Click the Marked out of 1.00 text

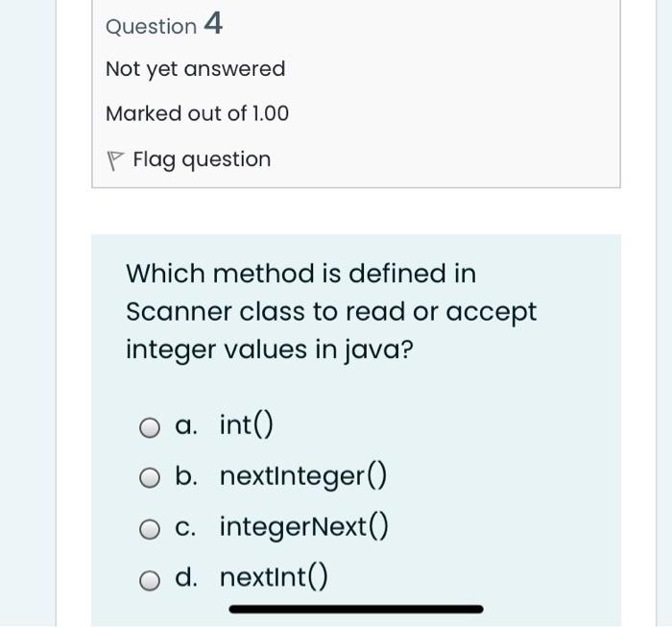(197, 114)
